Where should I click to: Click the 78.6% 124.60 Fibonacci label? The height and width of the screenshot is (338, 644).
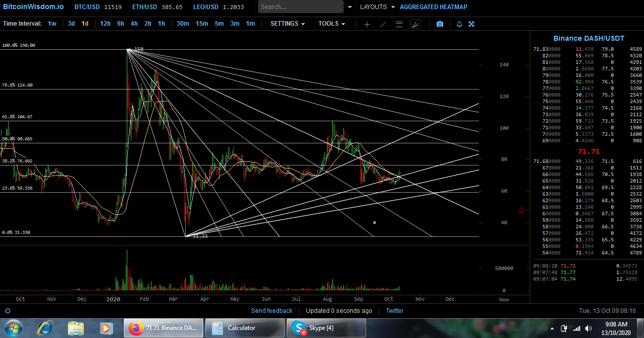tap(17, 85)
